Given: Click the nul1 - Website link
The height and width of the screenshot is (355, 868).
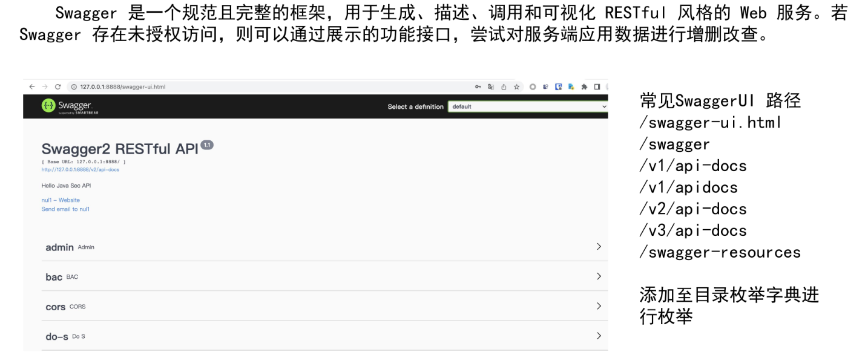Looking at the screenshot, I should (x=61, y=200).
